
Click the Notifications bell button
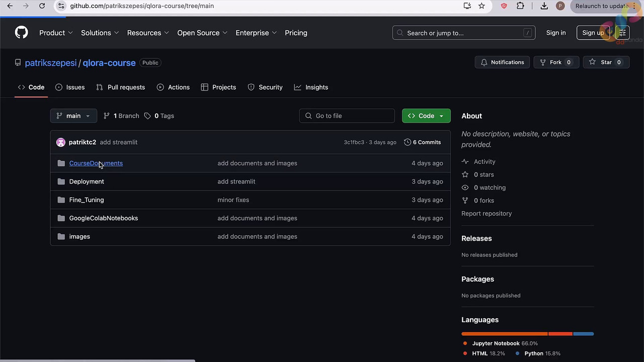[502, 62]
